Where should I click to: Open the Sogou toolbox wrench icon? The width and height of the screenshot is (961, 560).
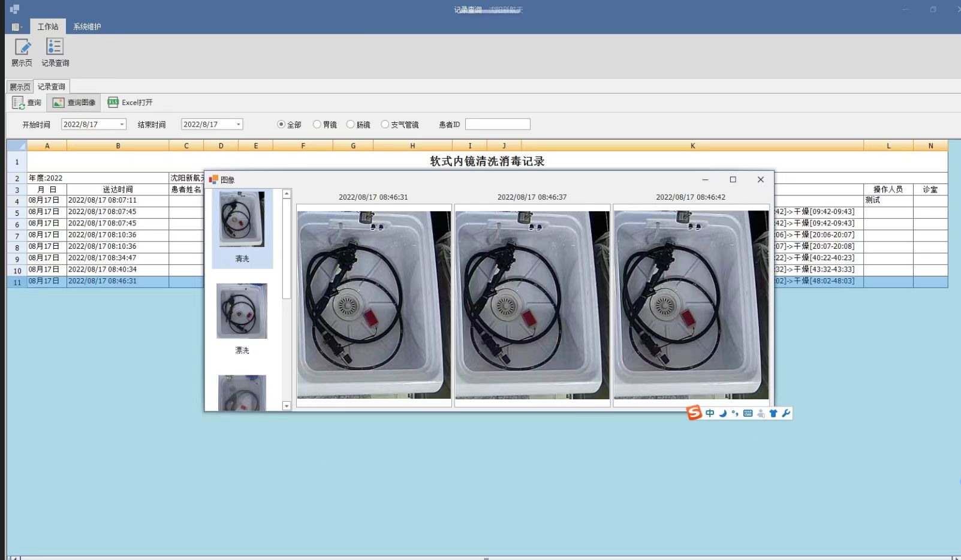785,413
